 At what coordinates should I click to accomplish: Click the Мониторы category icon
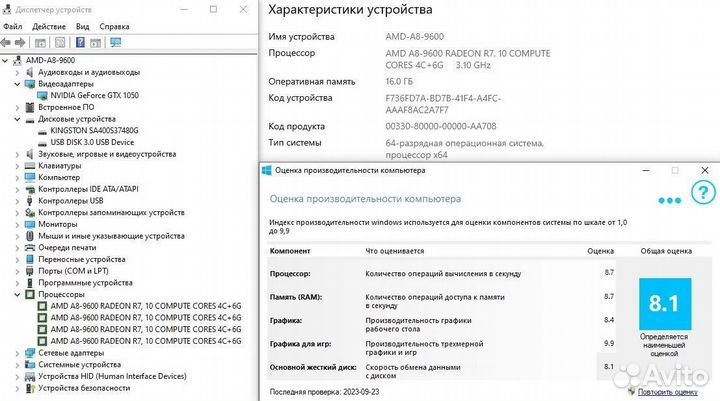pyautogui.click(x=30, y=224)
